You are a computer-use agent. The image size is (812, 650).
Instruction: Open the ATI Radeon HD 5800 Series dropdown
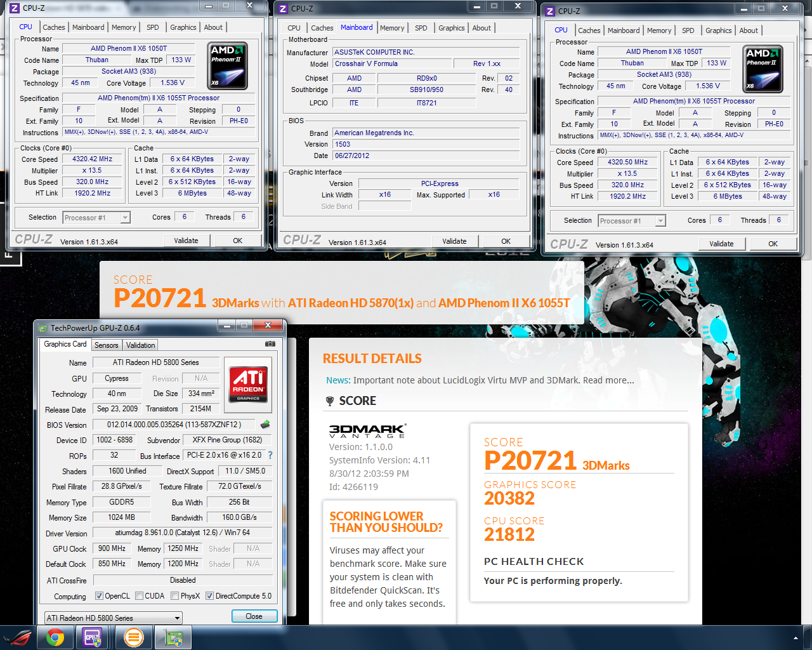point(113,618)
